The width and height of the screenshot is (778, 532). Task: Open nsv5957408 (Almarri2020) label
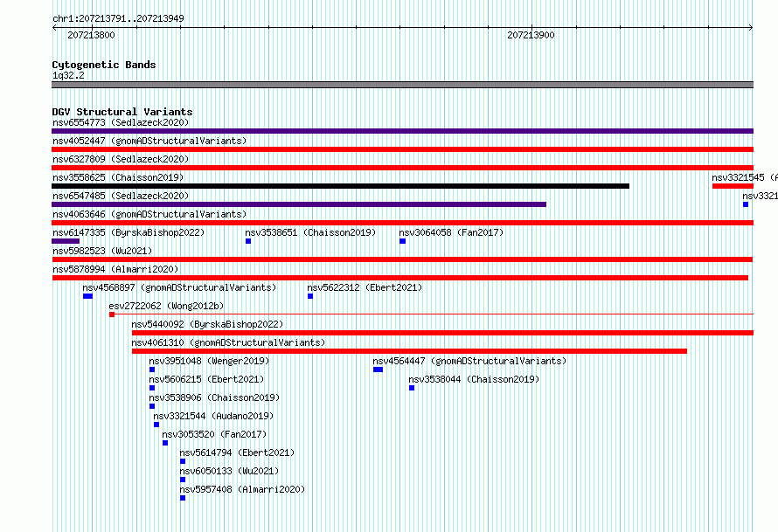tap(242, 489)
